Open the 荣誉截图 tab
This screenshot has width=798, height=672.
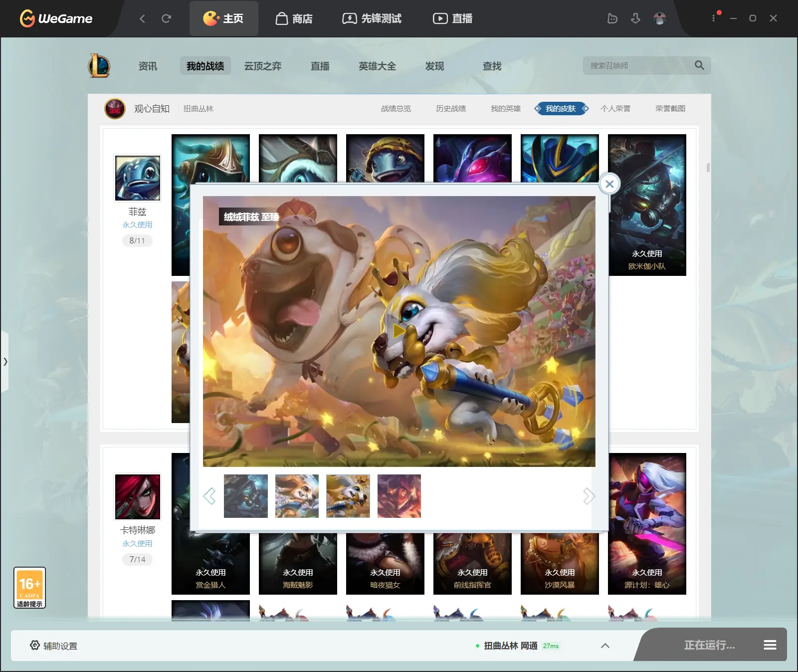[670, 108]
